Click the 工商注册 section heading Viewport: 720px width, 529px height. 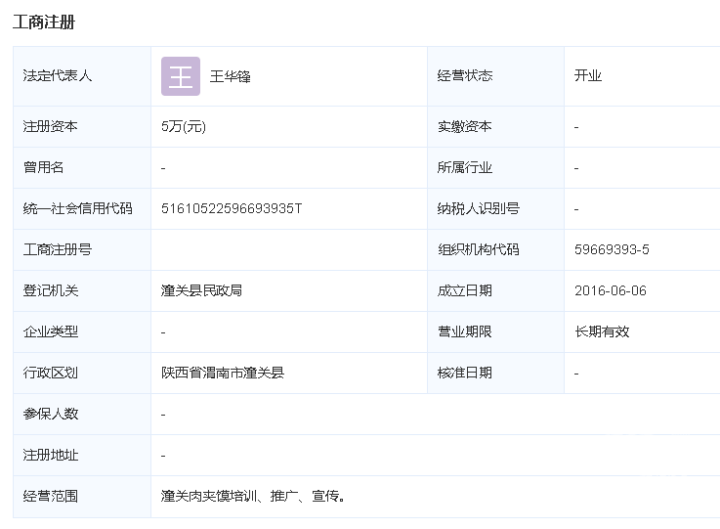pyautogui.click(x=44, y=22)
